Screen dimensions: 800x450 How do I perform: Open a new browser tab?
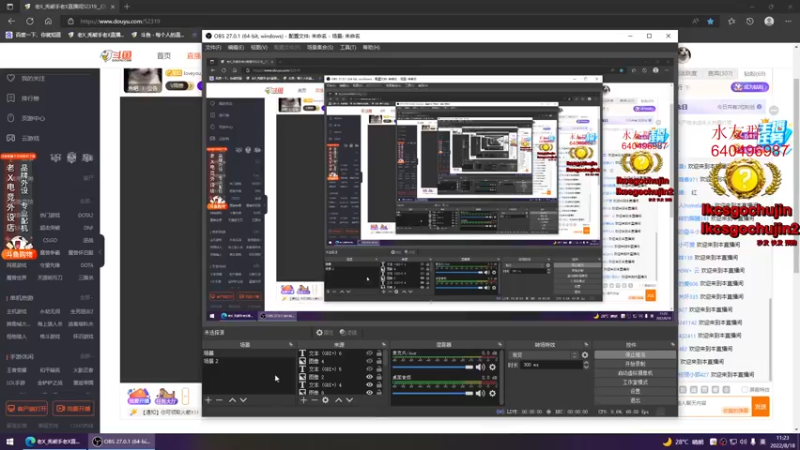click(127, 7)
